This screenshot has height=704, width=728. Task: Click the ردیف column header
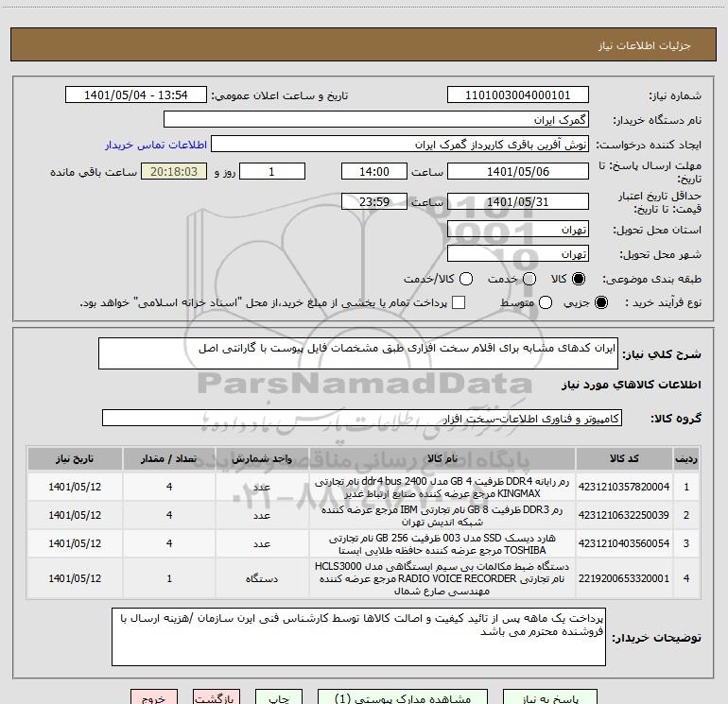click(686, 458)
